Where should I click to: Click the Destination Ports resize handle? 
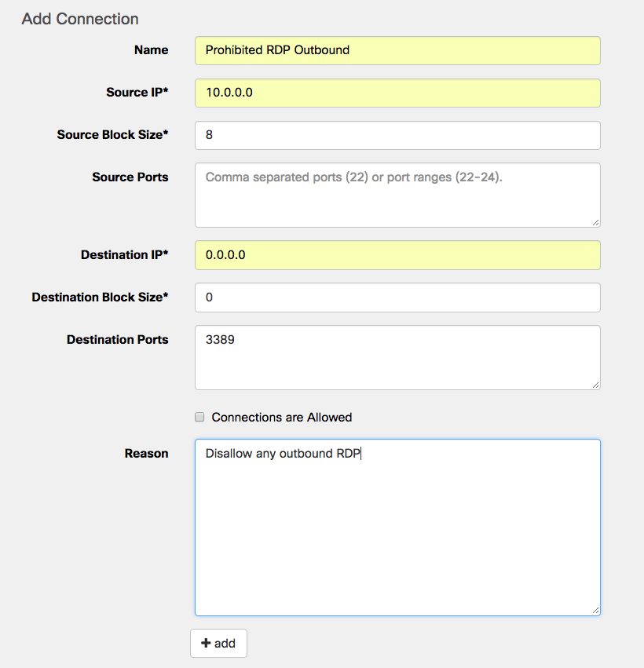point(596,385)
